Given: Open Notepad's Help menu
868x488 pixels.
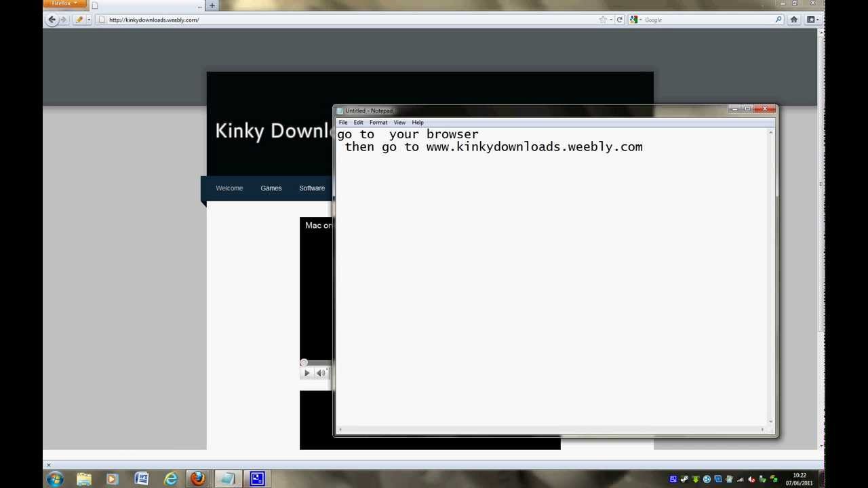Looking at the screenshot, I should coord(418,123).
